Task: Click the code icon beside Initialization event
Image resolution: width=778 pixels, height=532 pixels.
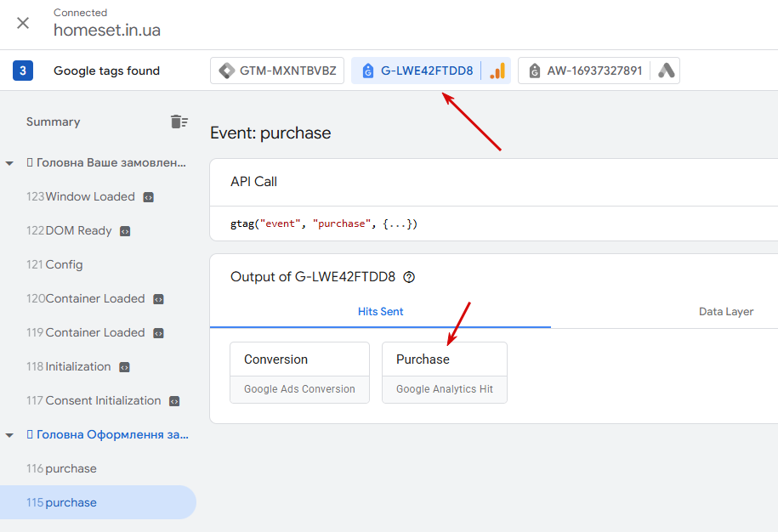Action: pos(124,367)
